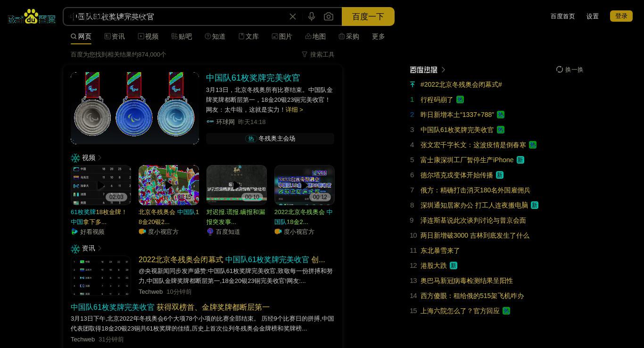
Task: Click the 百度知道 source icon
Action: pos(210,232)
